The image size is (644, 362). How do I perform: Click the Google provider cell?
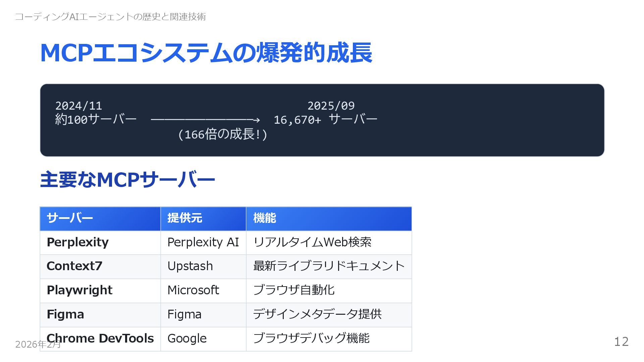187,339
